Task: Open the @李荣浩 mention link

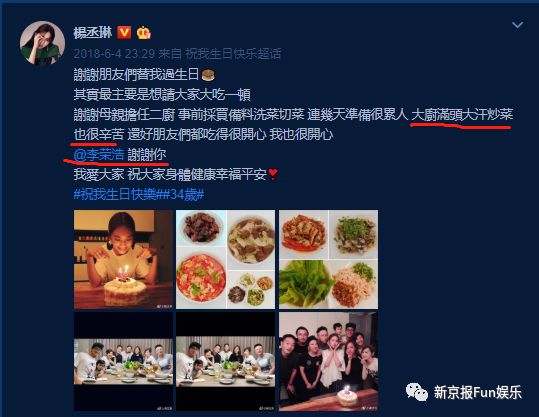Action: click(x=99, y=155)
